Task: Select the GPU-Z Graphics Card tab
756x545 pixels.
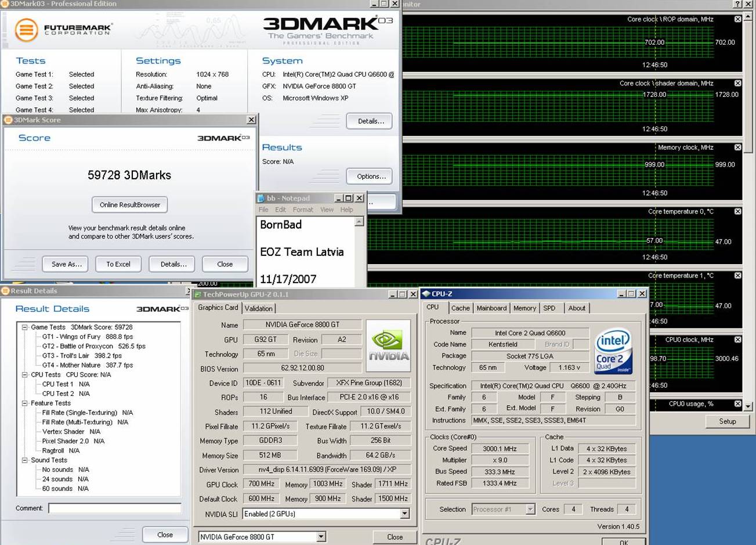Action: (x=218, y=308)
